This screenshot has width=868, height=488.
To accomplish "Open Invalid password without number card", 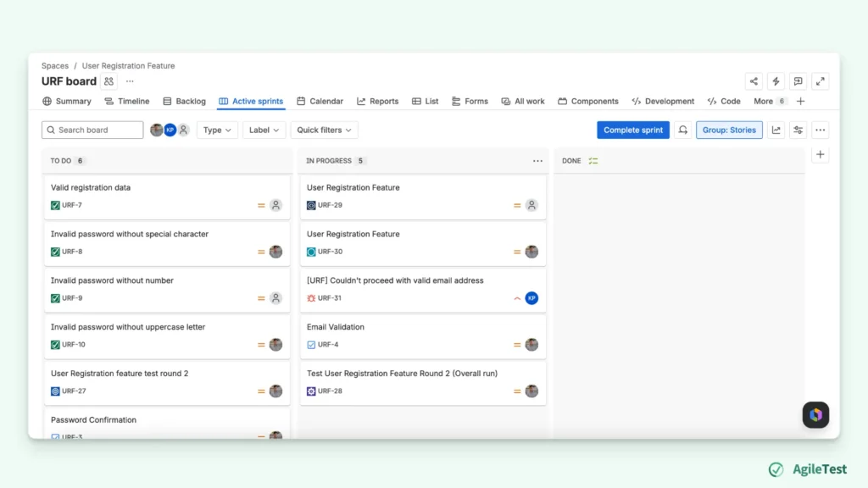I will (x=167, y=290).
